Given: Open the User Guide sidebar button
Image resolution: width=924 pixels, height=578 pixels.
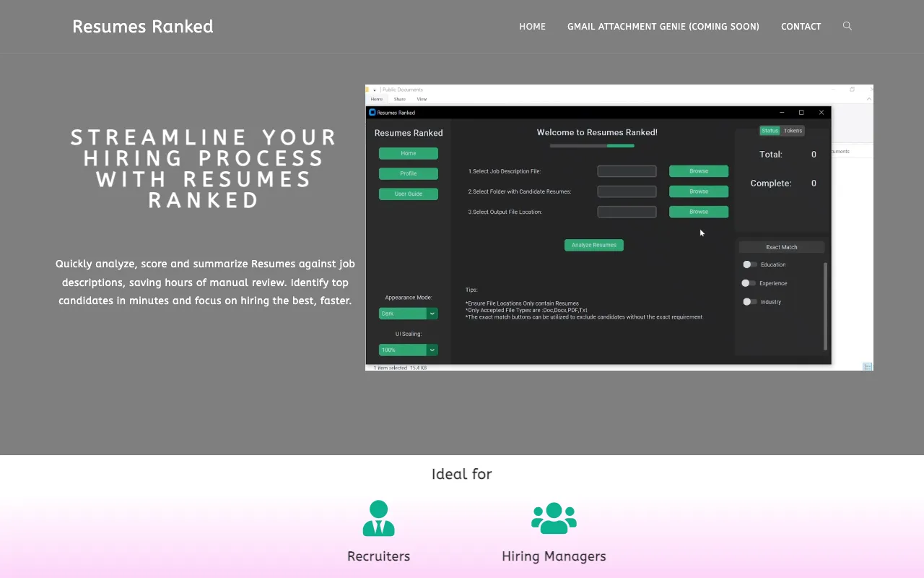Looking at the screenshot, I should [409, 194].
